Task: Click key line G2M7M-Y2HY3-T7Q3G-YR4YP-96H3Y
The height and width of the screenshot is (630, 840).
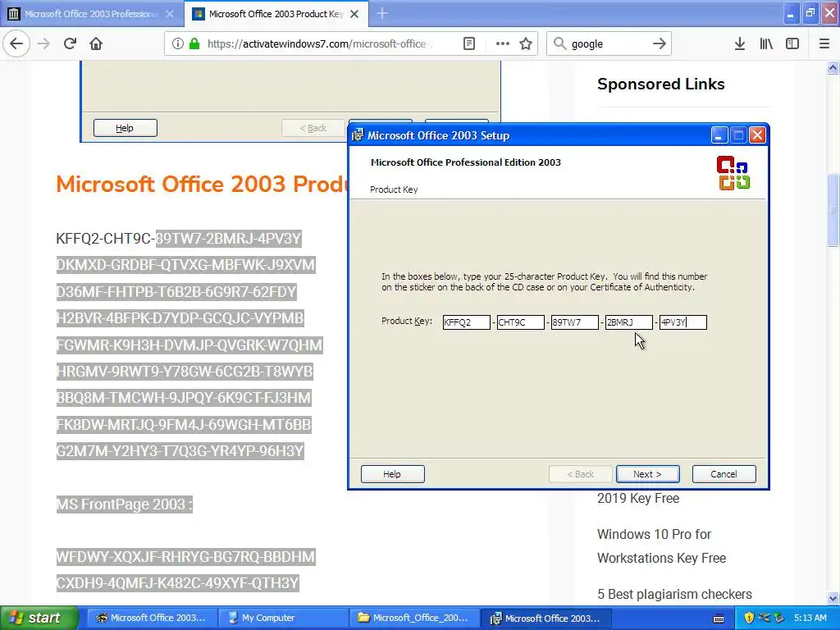Action: coord(180,450)
